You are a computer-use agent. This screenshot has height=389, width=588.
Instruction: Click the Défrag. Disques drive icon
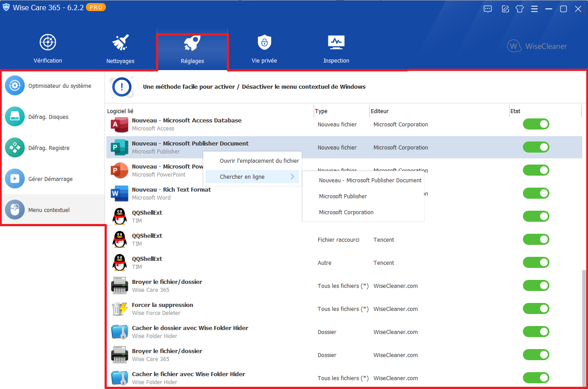pyautogui.click(x=15, y=117)
